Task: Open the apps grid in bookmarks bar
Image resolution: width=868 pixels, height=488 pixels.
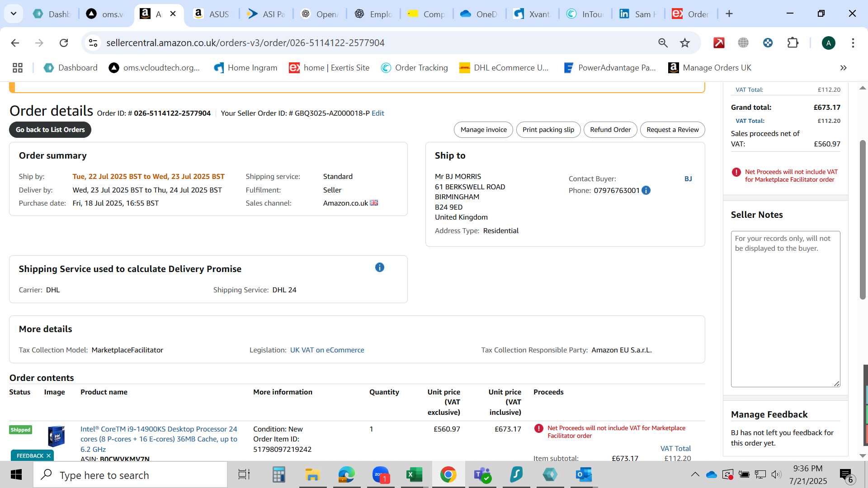Action: point(18,68)
